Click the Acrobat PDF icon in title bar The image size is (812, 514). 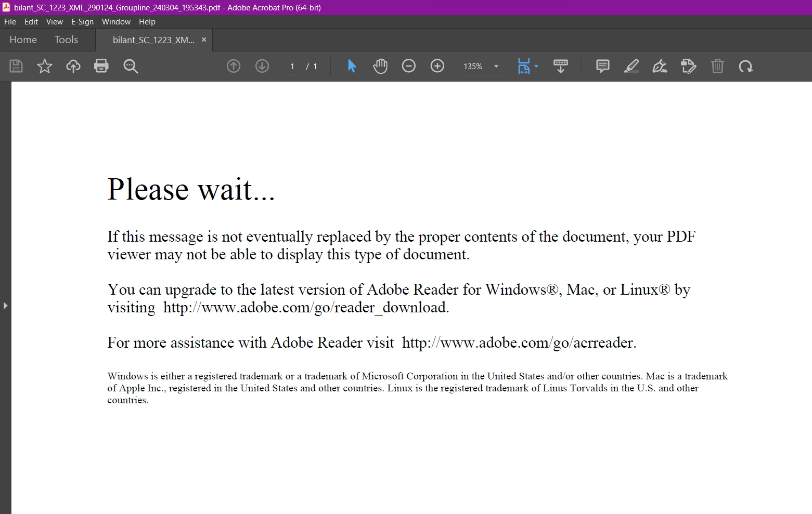(6, 7)
